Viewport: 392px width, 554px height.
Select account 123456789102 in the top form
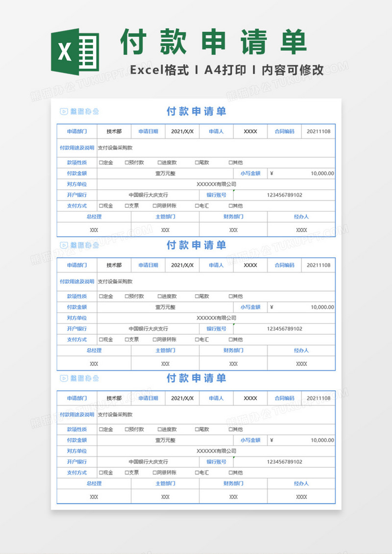tap(284, 195)
